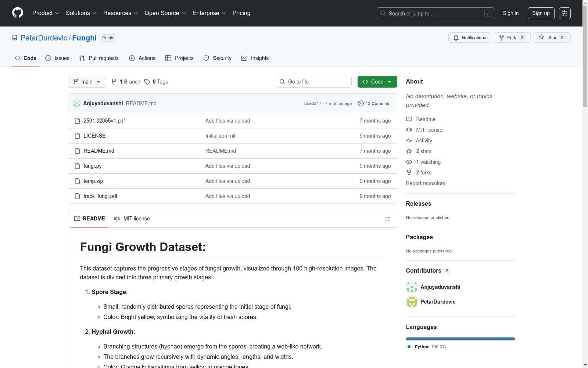Image resolution: width=588 pixels, height=368 pixels.
Task: Click the file icon beside temp.zip
Action: click(77, 181)
